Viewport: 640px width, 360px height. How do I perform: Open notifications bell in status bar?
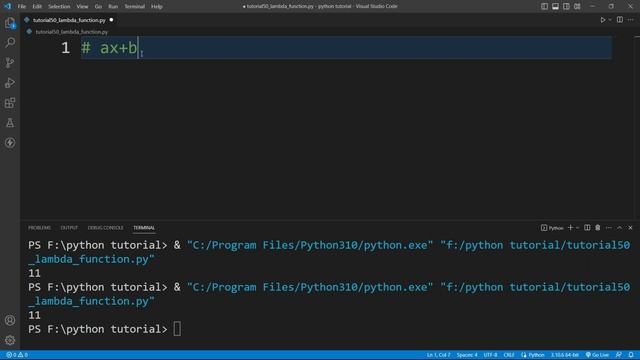click(x=631, y=355)
